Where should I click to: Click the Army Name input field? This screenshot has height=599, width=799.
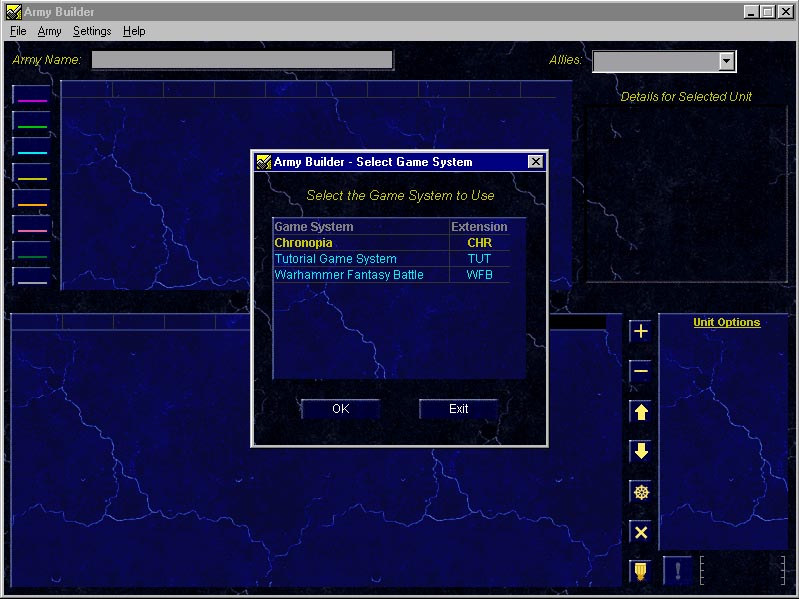[x=242, y=60]
